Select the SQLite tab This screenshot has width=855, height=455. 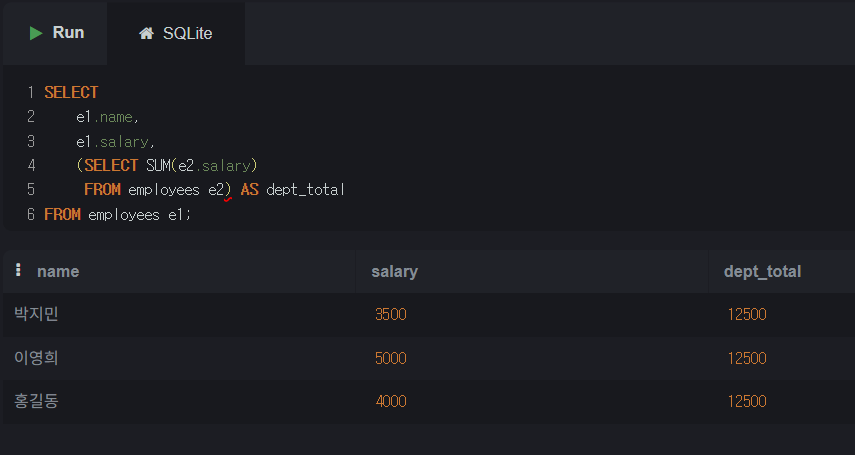click(x=176, y=33)
